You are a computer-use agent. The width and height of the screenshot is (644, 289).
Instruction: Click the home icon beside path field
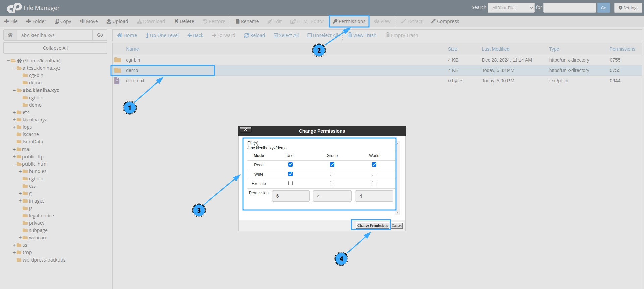point(10,35)
